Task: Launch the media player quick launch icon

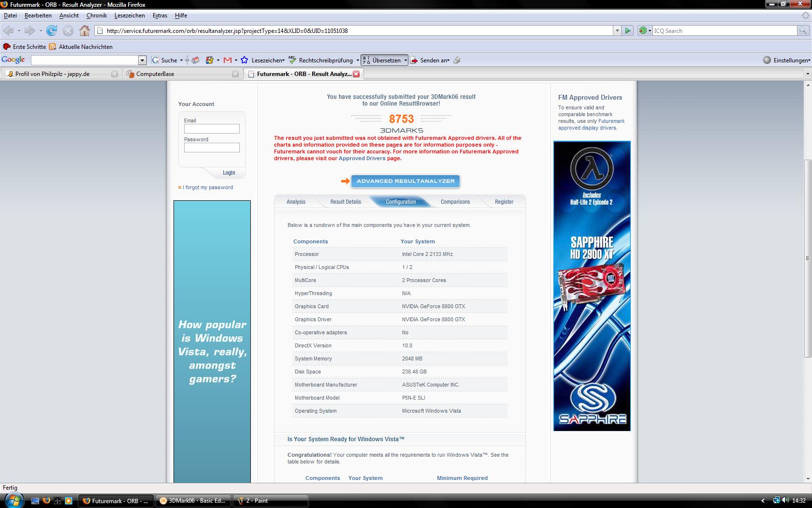Action: (68, 501)
